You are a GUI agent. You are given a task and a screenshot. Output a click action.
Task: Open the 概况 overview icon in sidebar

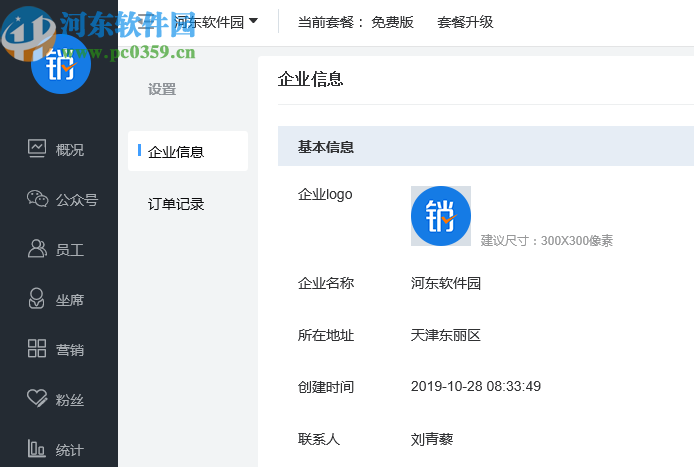pyautogui.click(x=37, y=149)
